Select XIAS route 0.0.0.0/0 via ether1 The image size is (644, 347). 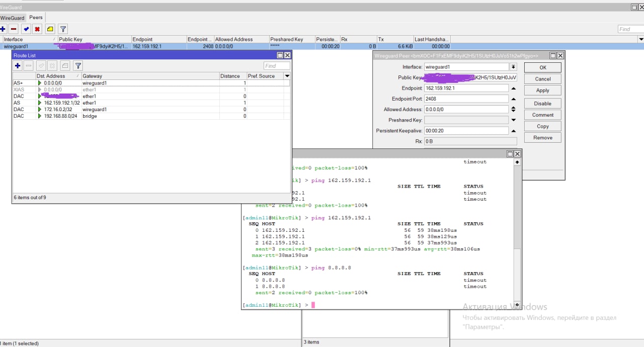click(151, 90)
